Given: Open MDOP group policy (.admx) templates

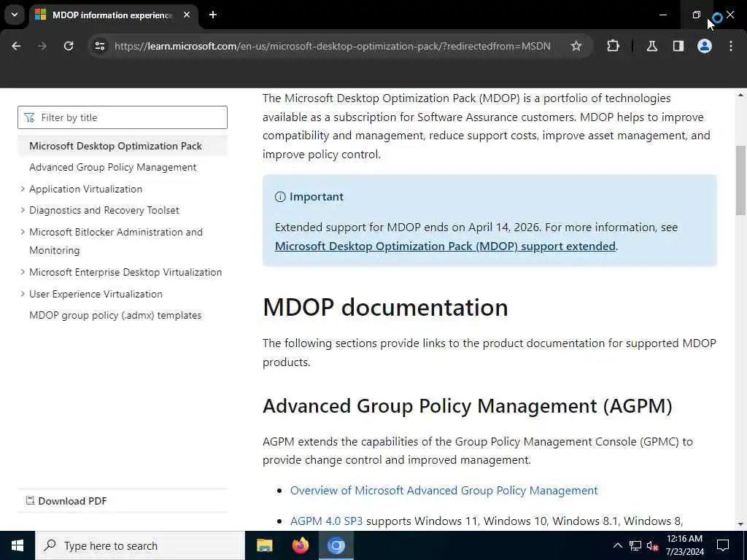Looking at the screenshot, I should [x=115, y=315].
